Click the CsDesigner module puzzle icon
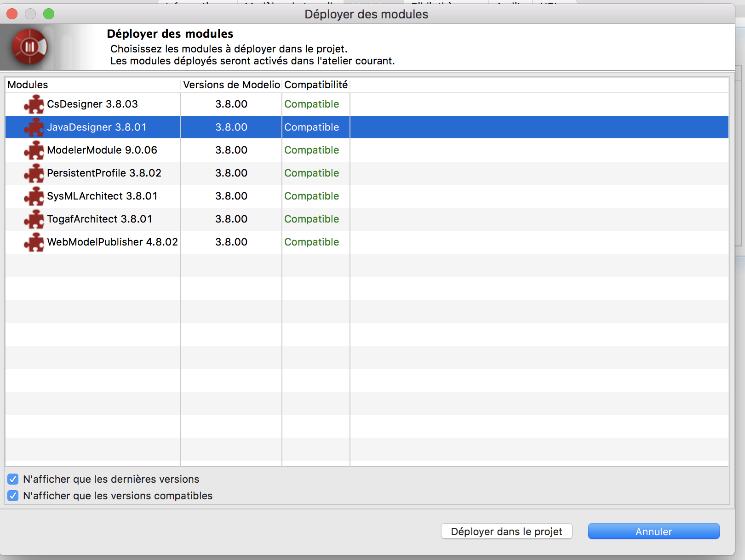The image size is (745, 560). (34, 104)
